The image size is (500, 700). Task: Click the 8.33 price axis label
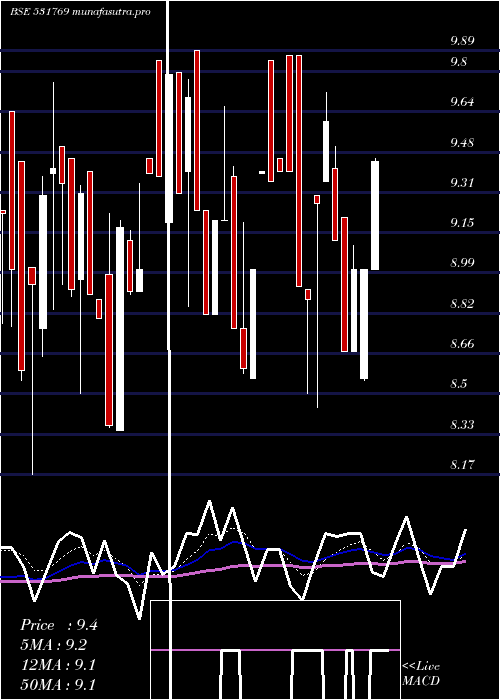point(462,424)
